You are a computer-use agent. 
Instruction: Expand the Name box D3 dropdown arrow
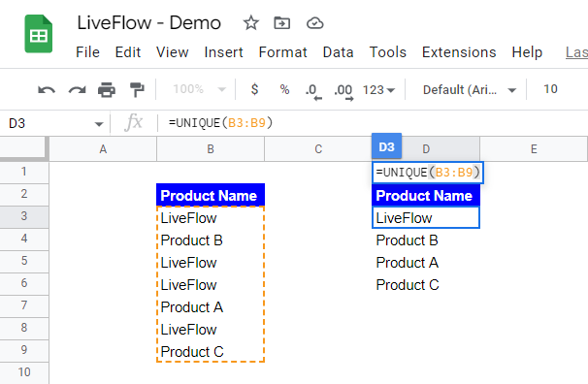click(x=99, y=124)
